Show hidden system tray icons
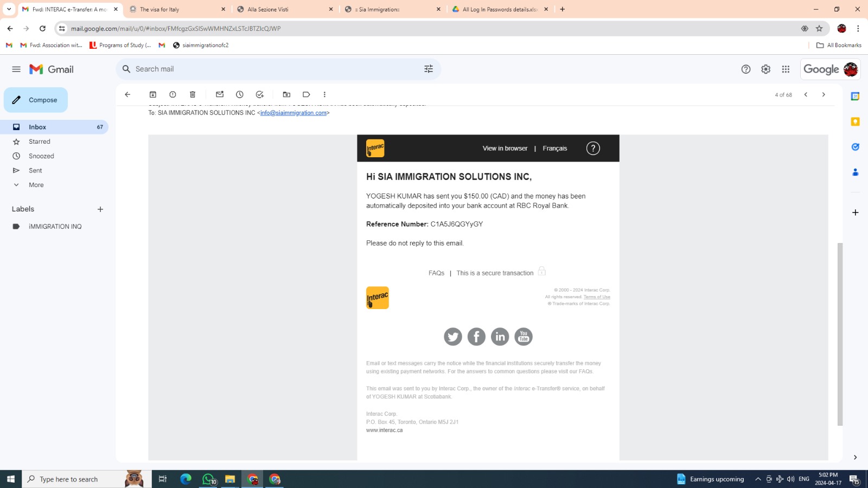868x488 pixels. point(758,479)
